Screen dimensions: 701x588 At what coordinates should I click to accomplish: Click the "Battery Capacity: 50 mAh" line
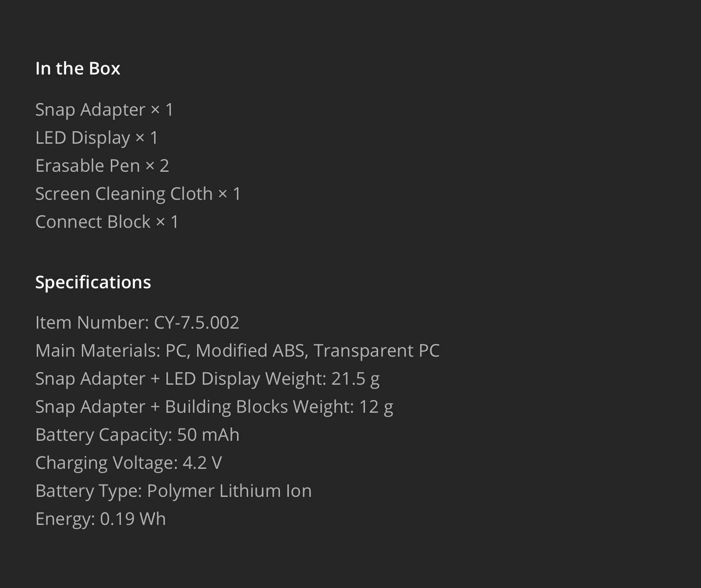pyautogui.click(x=137, y=435)
